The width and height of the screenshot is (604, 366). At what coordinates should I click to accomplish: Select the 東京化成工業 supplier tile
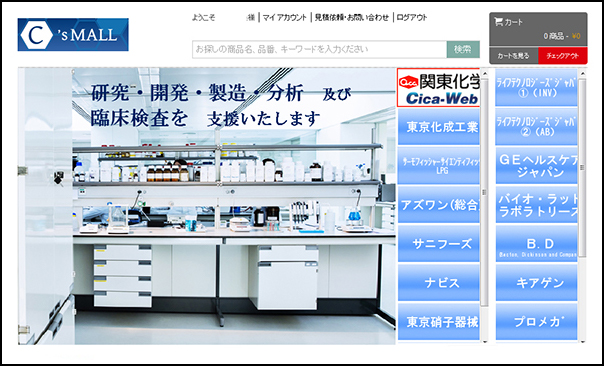click(x=438, y=127)
